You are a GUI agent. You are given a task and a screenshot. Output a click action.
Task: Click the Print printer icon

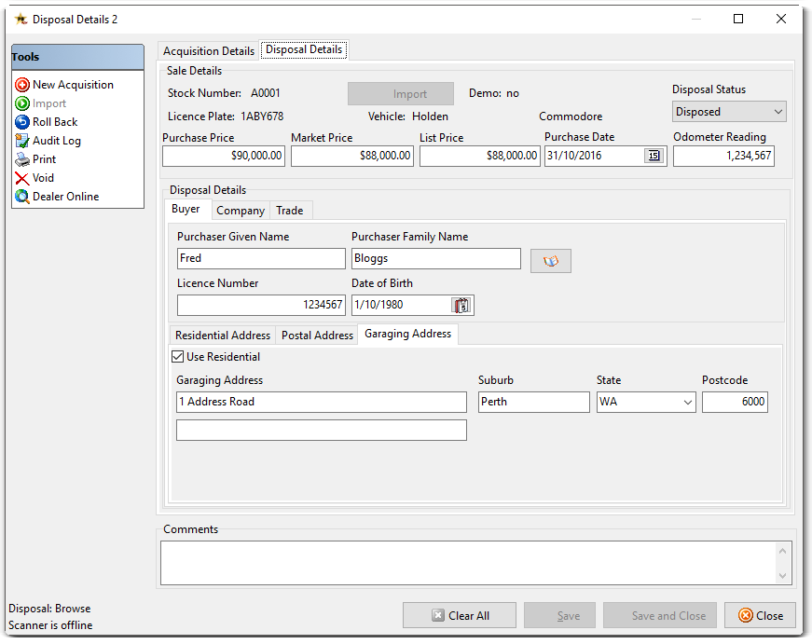(x=22, y=159)
